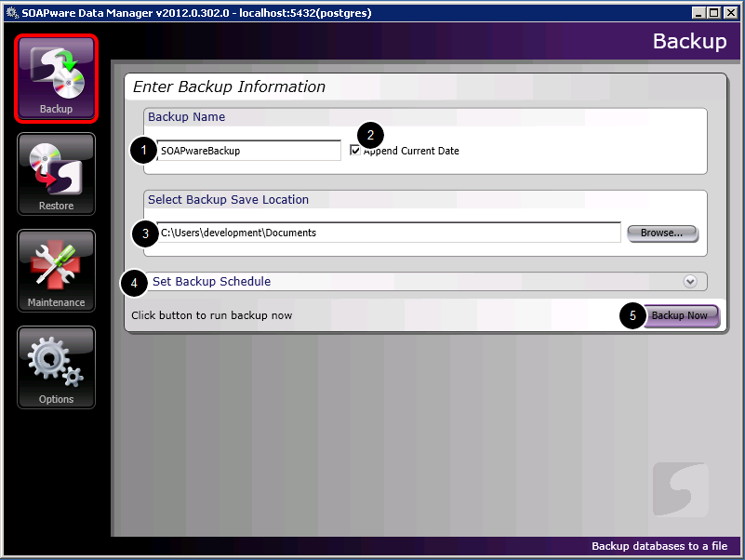This screenshot has width=745, height=560.
Task: Toggle Append Current Date checkbox
Action: pyautogui.click(x=355, y=150)
